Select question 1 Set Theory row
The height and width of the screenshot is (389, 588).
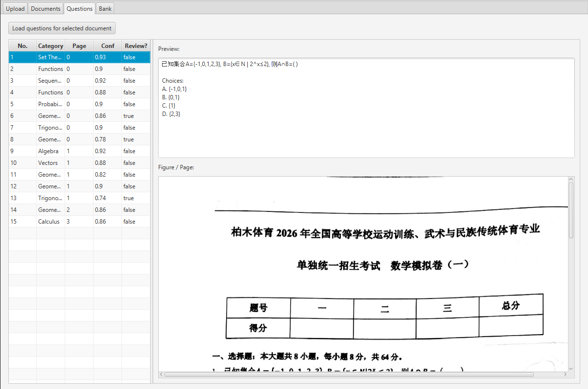click(79, 57)
